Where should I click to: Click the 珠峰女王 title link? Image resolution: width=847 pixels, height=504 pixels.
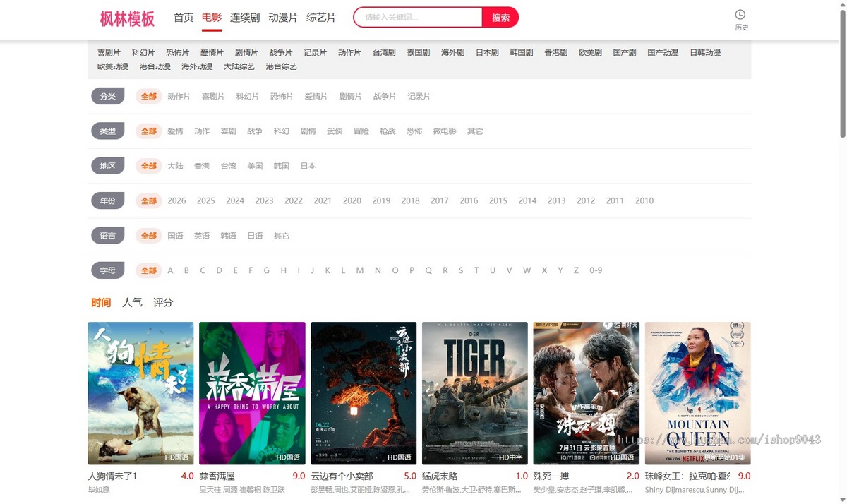688,476
